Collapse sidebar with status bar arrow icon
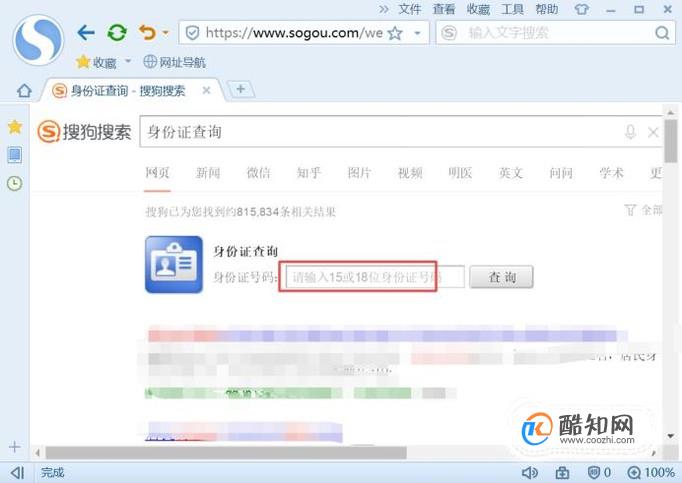Viewport: 682px width, 483px height. coord(17,473)
